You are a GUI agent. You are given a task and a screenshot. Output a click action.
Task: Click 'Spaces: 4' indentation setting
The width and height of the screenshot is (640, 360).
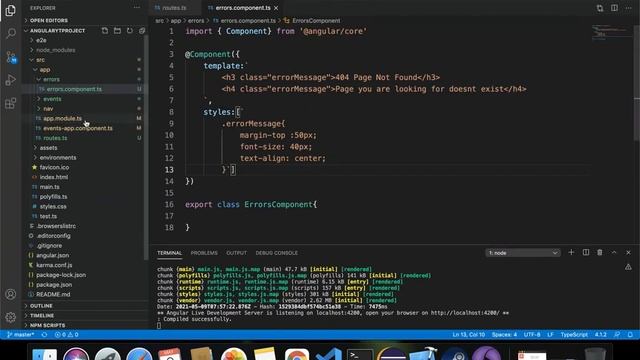tap(504, 335)
